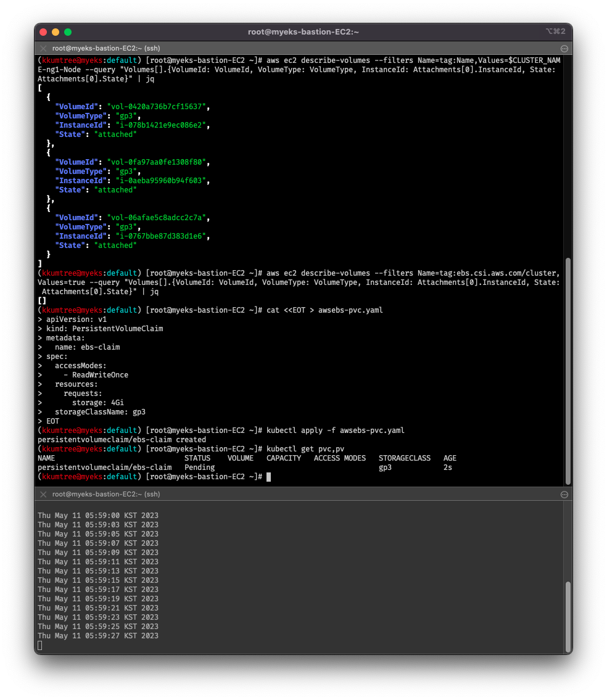Select bottom pane title root@myeks-bastion-EC2

click(x=106, y=494)
